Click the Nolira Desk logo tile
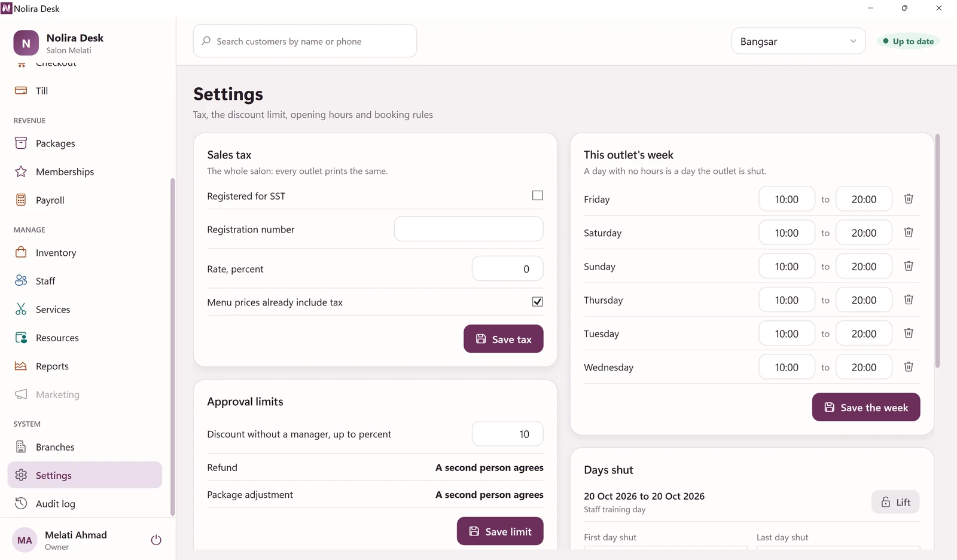This screenshot has width=957, height=560. [26, 43]
